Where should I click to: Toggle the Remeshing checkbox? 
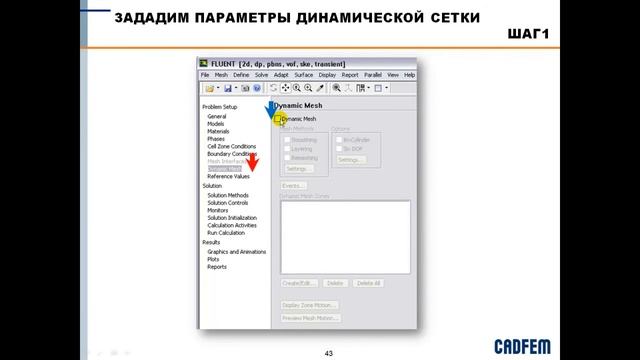click(x=287, y=158)
